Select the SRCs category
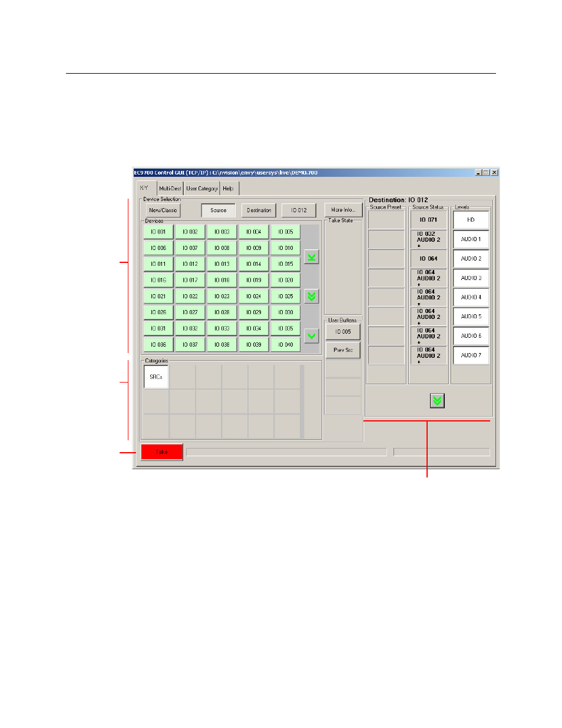 [156, 377]
